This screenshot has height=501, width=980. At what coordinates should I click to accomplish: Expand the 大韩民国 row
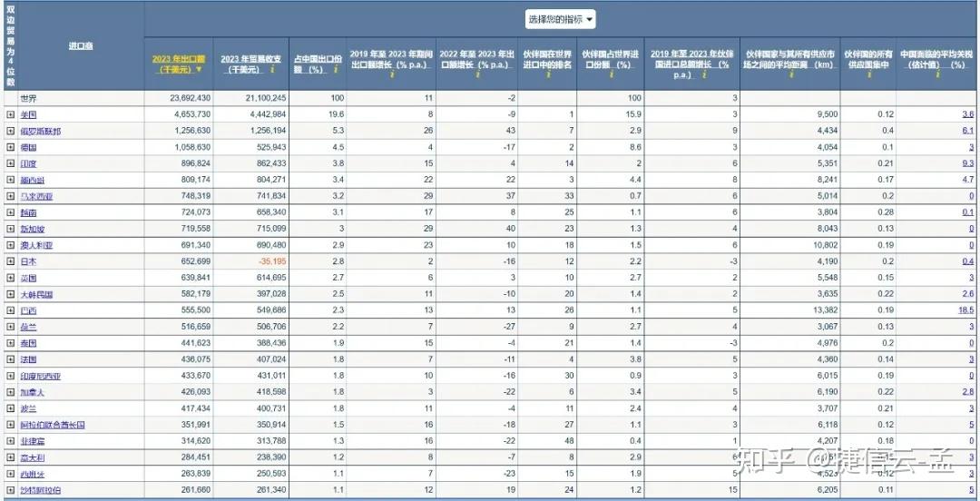click(x=11, y=294)
